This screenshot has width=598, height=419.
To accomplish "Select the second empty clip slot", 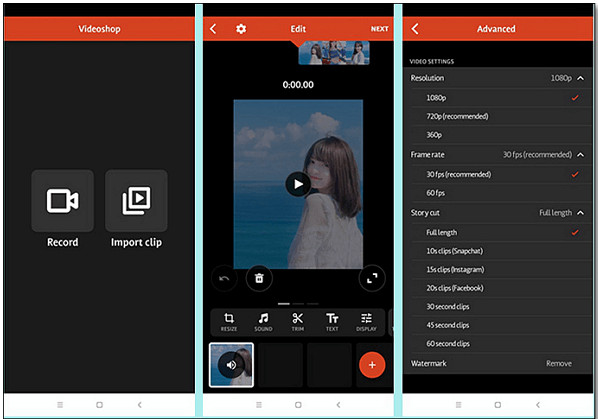I will pyautogui.click(x=281, y=365).
